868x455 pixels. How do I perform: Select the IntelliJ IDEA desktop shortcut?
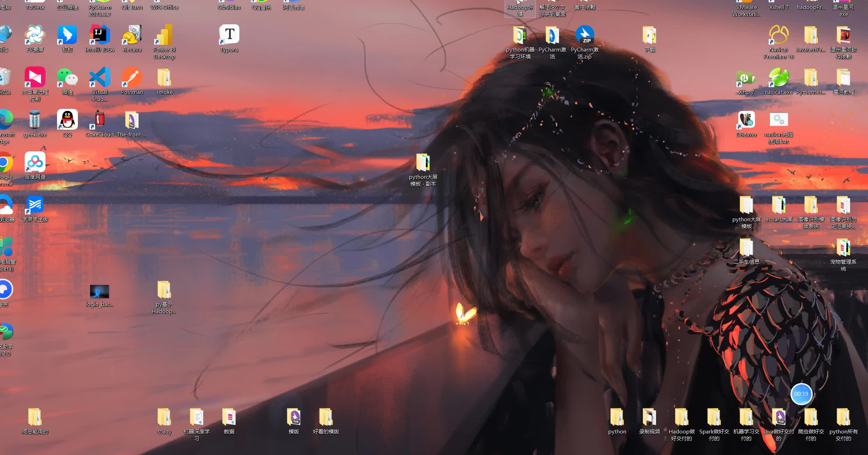(x=100, y=35)
